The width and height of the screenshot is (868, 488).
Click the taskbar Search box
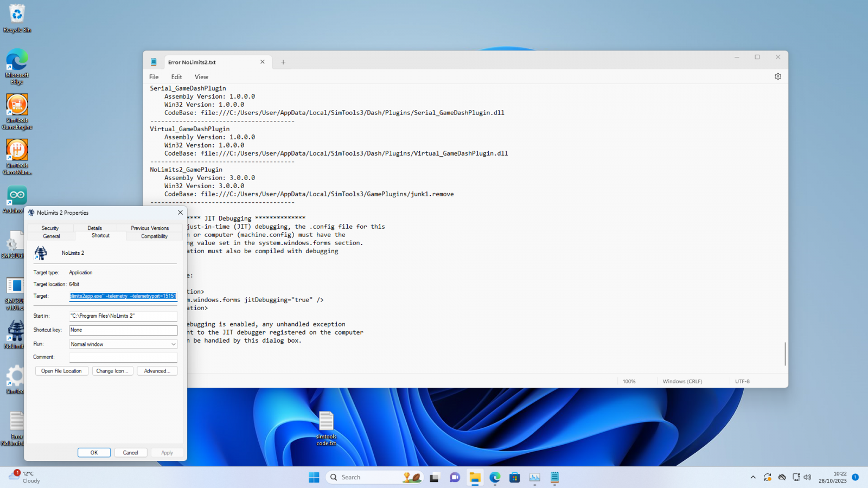click(374, 477)
